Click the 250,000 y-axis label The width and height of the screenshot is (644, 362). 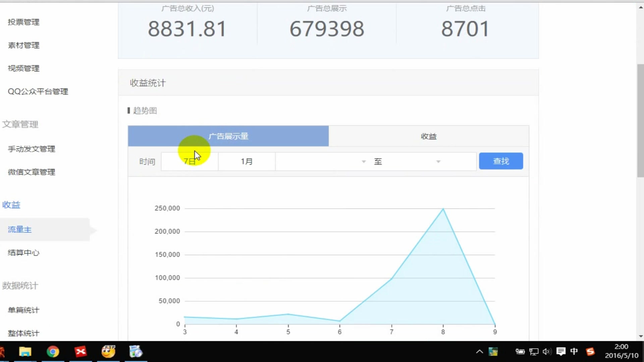(167, 208)
